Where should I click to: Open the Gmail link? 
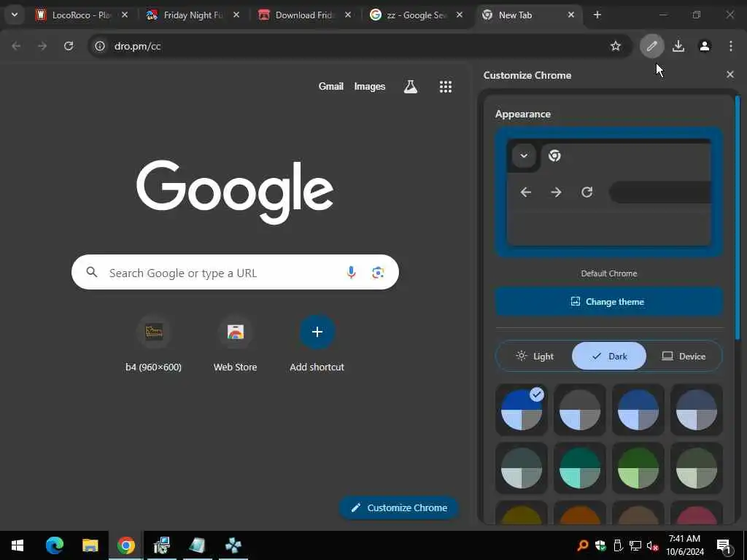pyautogui.click(x=331, y=86)
